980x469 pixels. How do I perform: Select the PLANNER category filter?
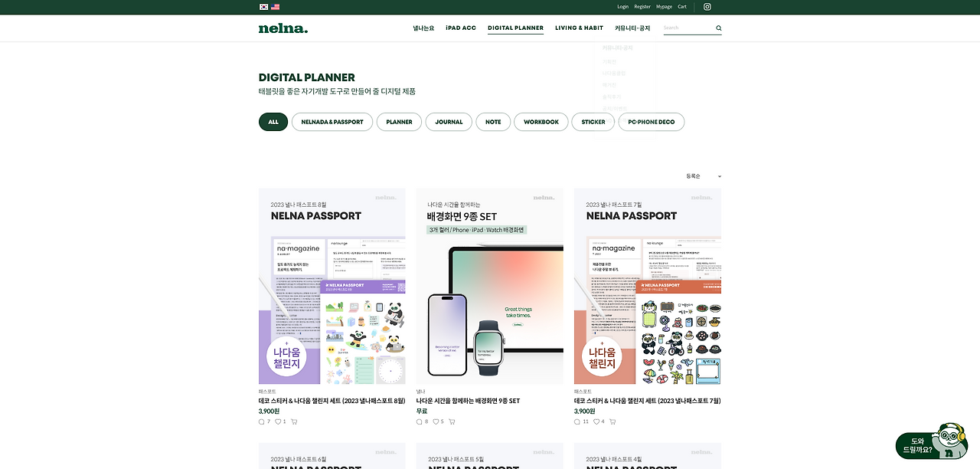[x=400, y=122]
